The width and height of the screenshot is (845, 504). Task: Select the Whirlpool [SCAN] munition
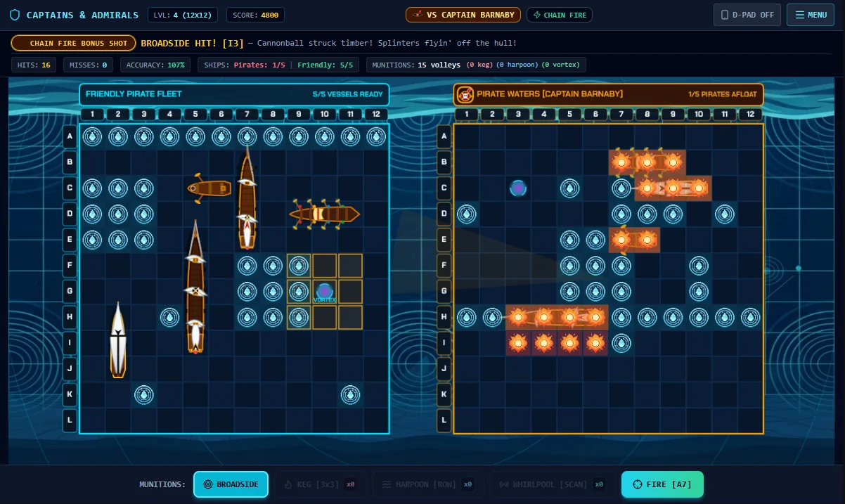552,484
